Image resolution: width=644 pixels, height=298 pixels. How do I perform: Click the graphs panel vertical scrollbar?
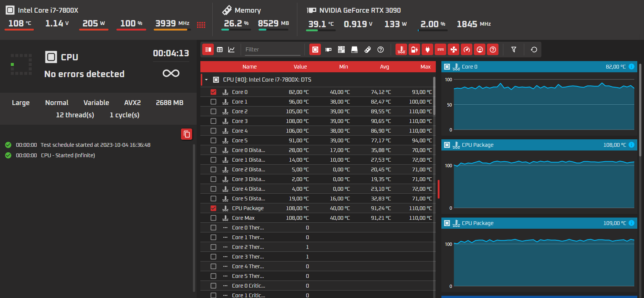(640, 110)
